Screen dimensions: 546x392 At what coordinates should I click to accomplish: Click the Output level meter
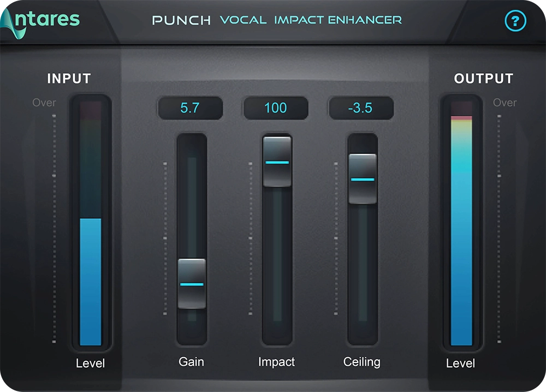pos(461,223)
